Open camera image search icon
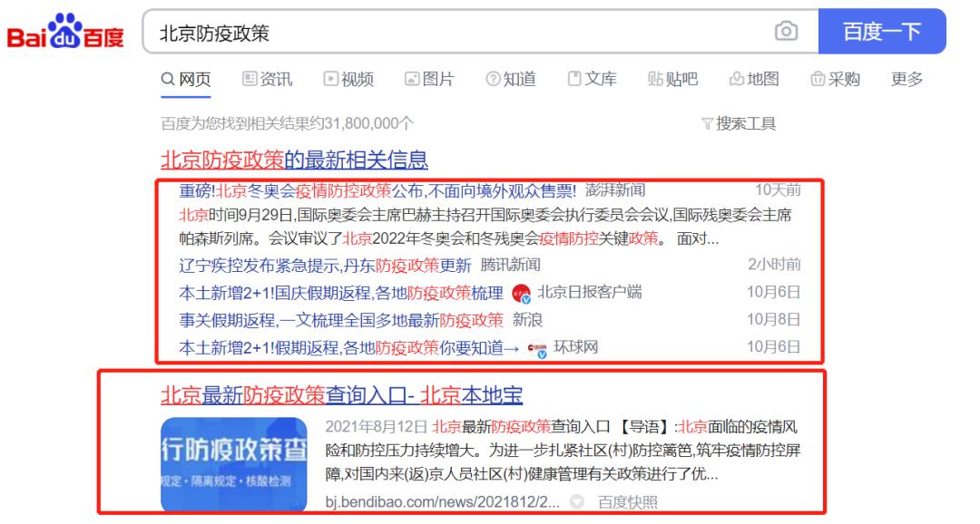The image size is (980, 524). click(x=786, y=31)
